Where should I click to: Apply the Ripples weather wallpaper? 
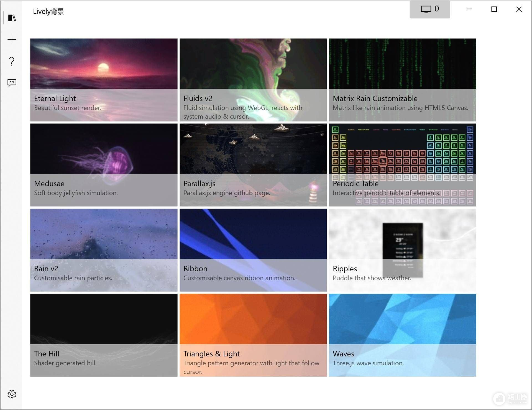pos(402,250)
